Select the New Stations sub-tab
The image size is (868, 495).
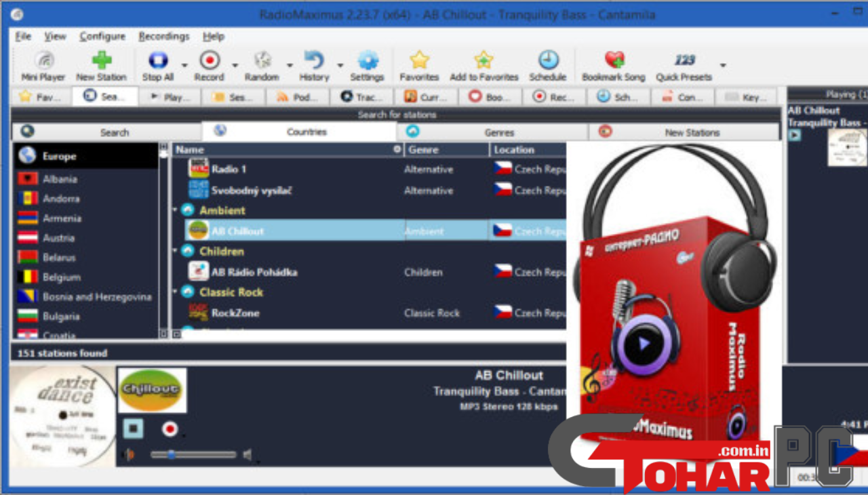point(684,132)
